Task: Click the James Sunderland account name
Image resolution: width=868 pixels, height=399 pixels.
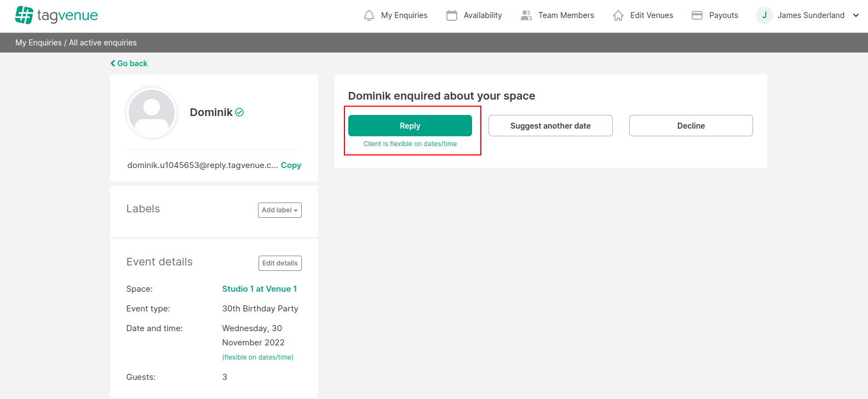Action: (811, 15)
